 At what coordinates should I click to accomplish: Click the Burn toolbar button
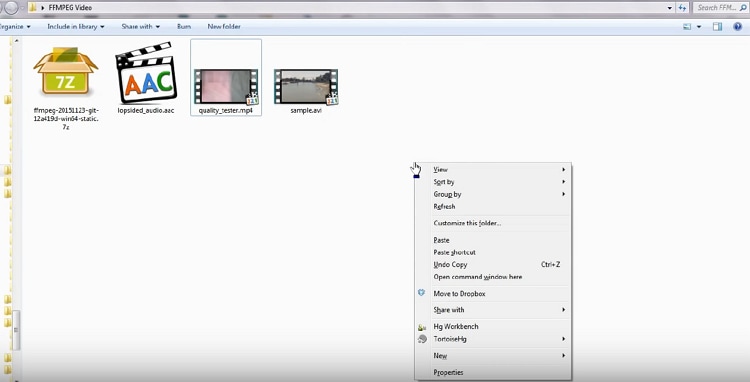coord(184,26)
